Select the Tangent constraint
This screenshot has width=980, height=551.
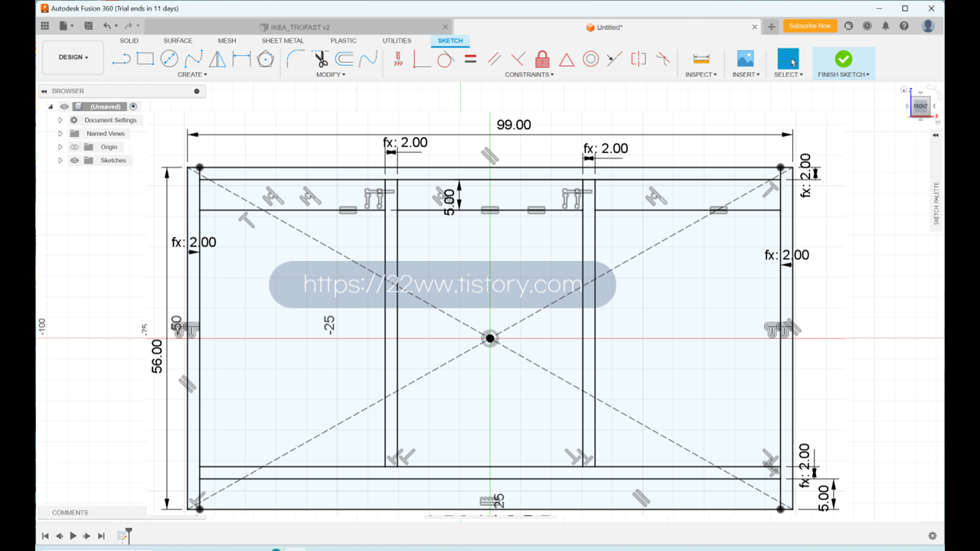click(x=445, y=59)
